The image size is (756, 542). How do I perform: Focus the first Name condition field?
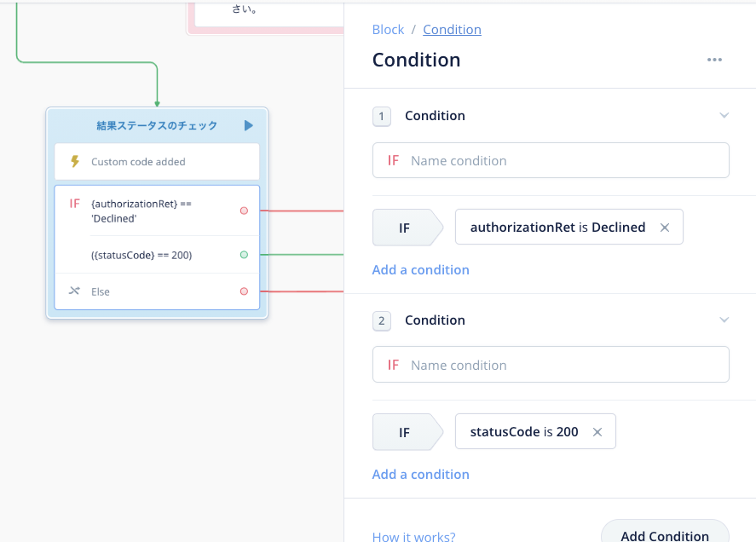coord(551,160)
